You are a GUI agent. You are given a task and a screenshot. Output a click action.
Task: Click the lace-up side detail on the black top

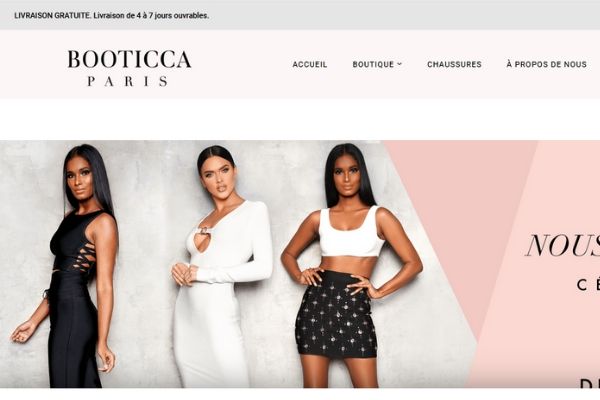point(82,257)
